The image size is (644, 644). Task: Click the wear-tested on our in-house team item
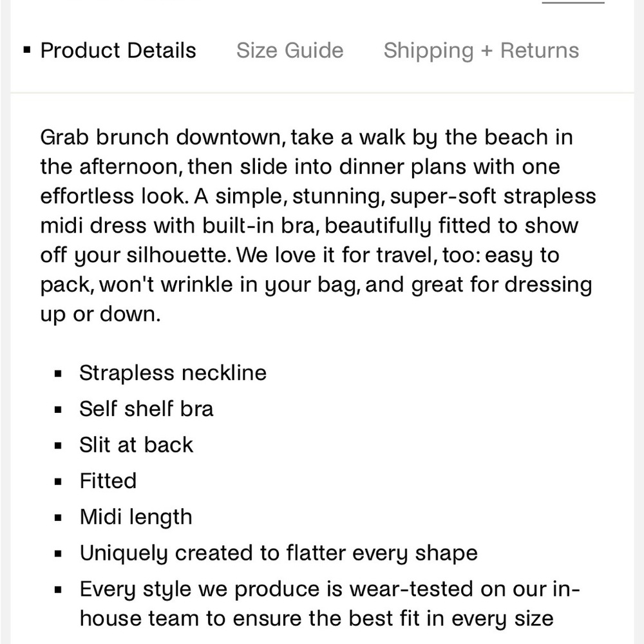(330, 604)
